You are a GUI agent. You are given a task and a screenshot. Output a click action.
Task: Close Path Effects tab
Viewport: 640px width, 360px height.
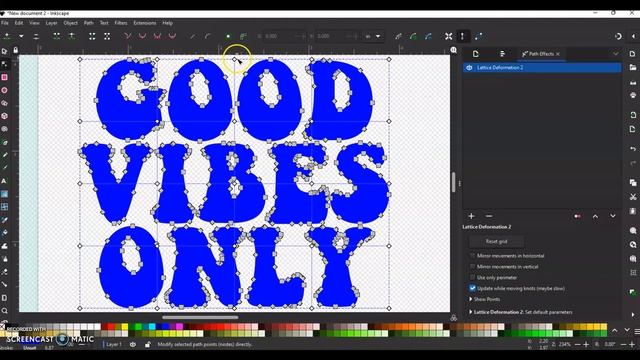(x=558, y=54)
